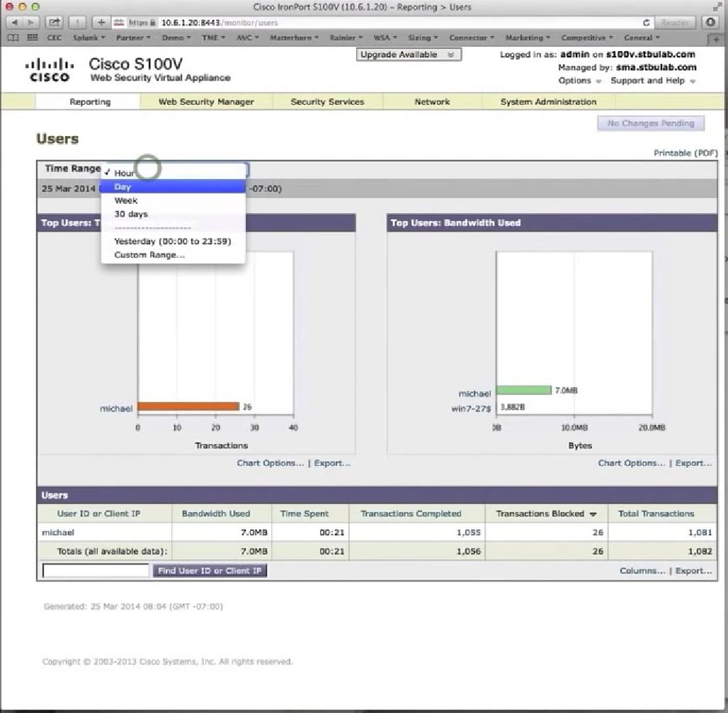728x713 pixels.
Task: Sort by Time Spent column
Action: (x=304, y=514)
